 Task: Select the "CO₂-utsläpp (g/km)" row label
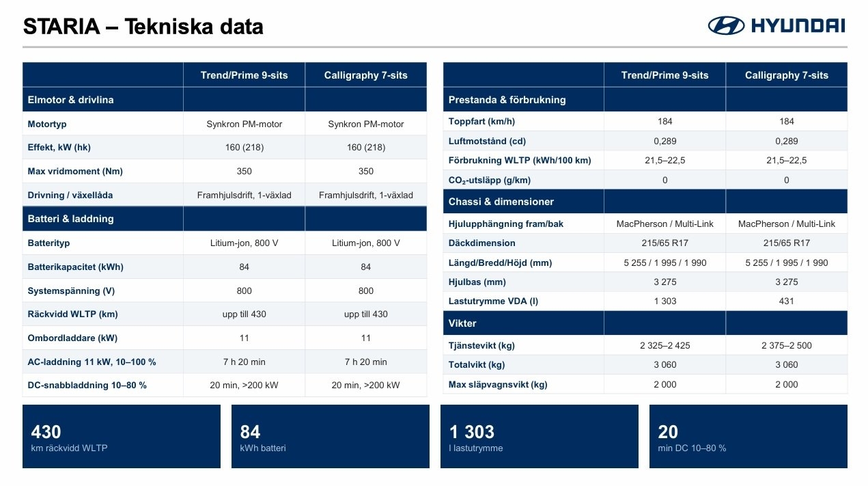[490, 180]
